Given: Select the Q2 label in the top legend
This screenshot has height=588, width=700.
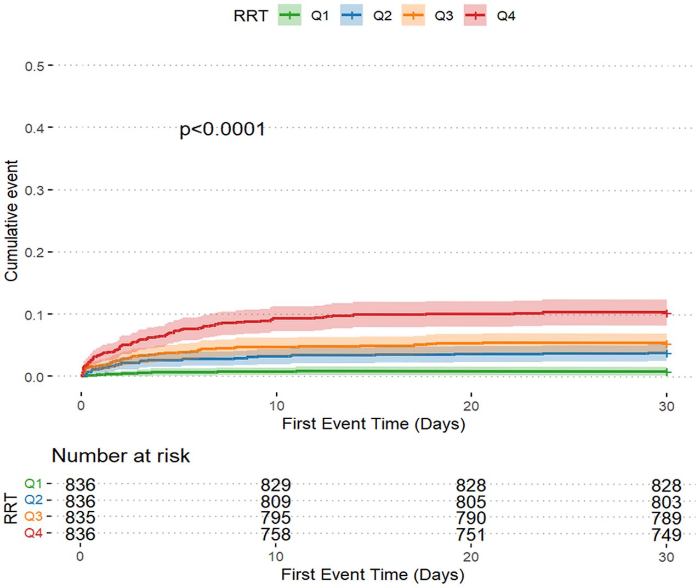Looking at the screenshot, I should pyautogui.click(x=382, y=16).
